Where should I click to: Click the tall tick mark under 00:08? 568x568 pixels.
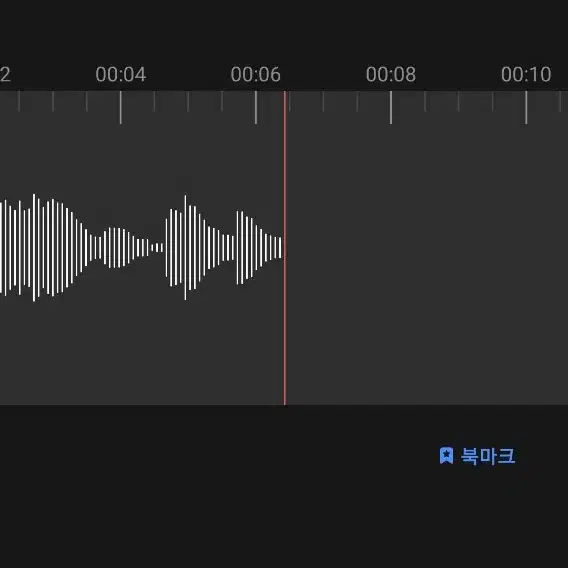(x=391, y=107)
